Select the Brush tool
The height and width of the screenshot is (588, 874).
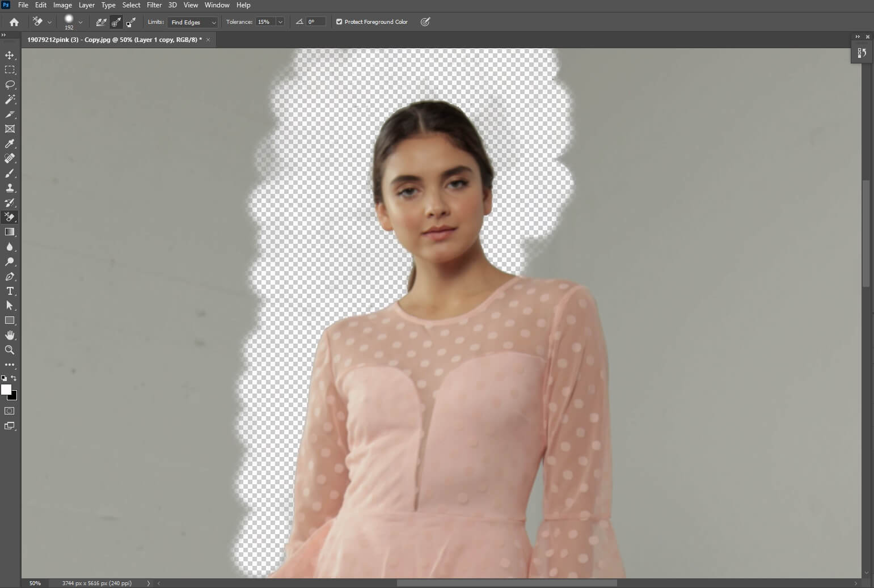point(10,173)
